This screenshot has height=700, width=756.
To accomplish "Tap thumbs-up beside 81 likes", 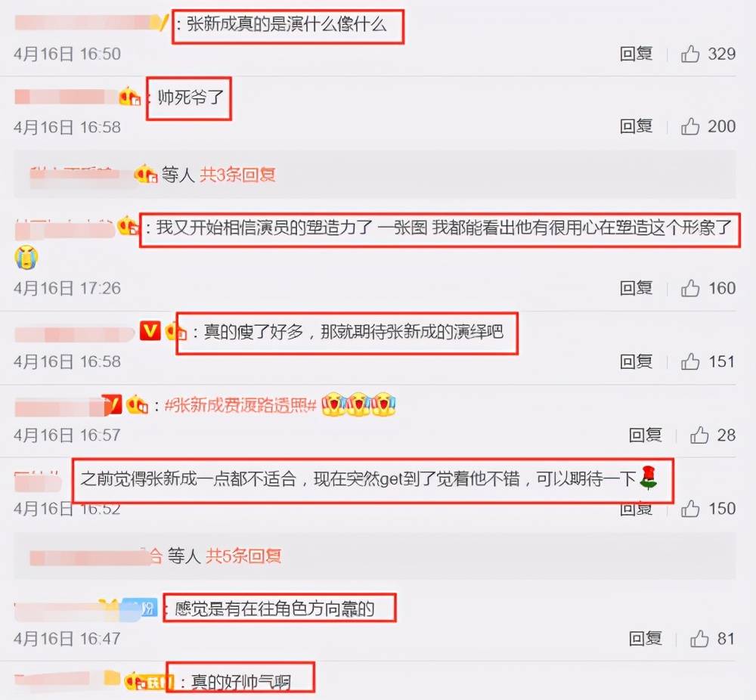I will [699, 639].
